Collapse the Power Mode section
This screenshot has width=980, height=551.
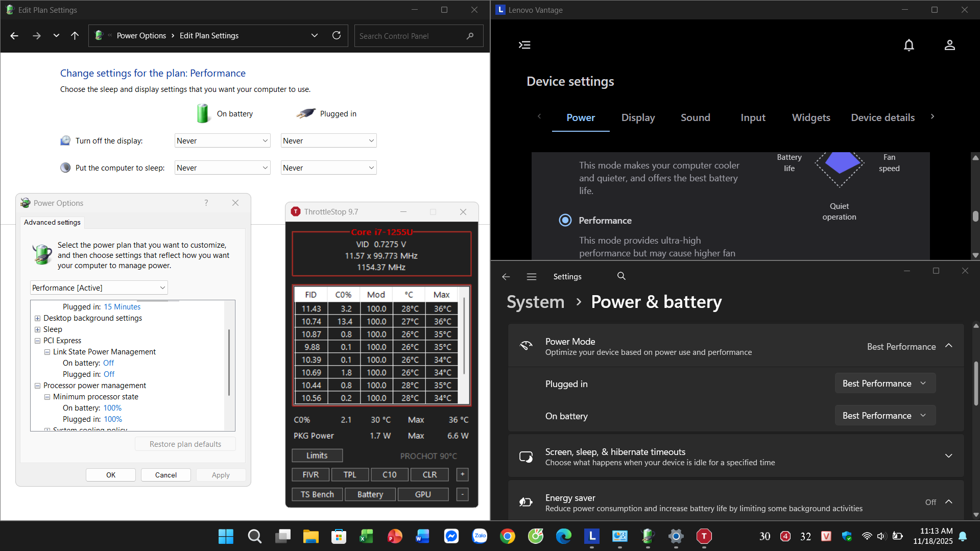click(x=949, y=346)
